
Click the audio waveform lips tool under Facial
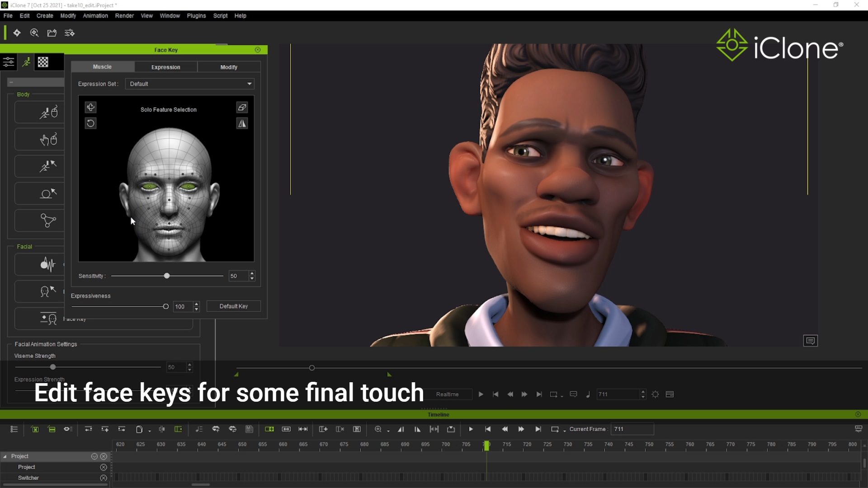click(x=48, y=264)
